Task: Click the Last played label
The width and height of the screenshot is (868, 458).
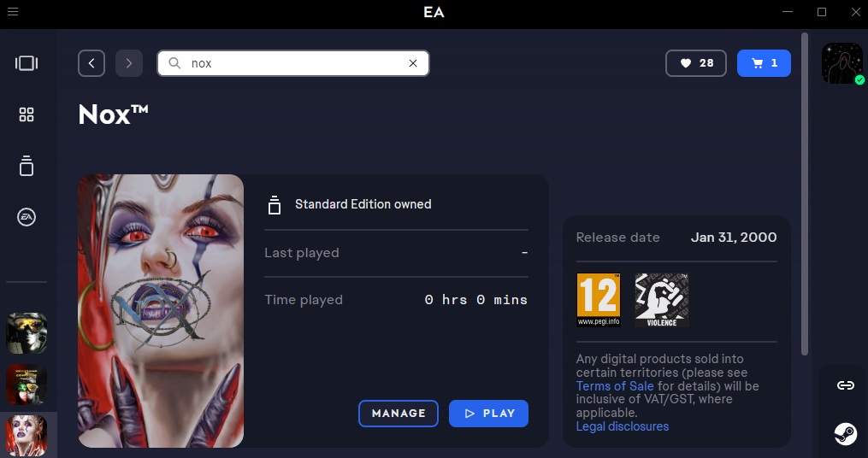Action: [x=302, y=253]
